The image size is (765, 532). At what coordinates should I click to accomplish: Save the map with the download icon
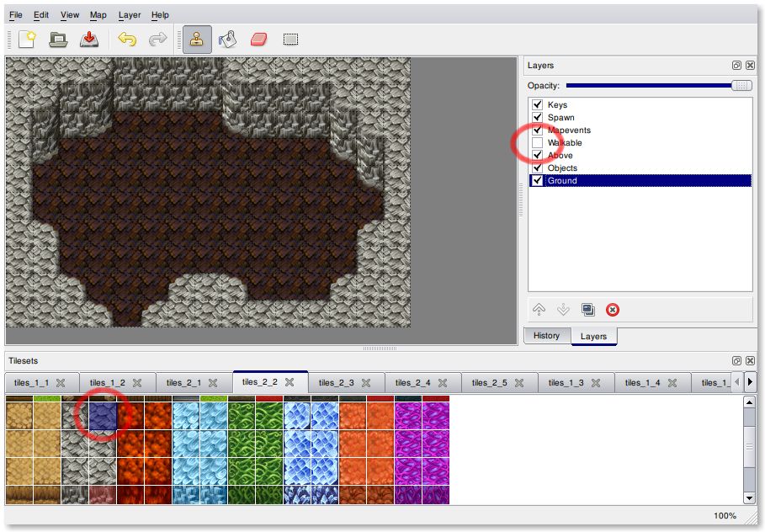pyautogui.click(x=88, y=40)
